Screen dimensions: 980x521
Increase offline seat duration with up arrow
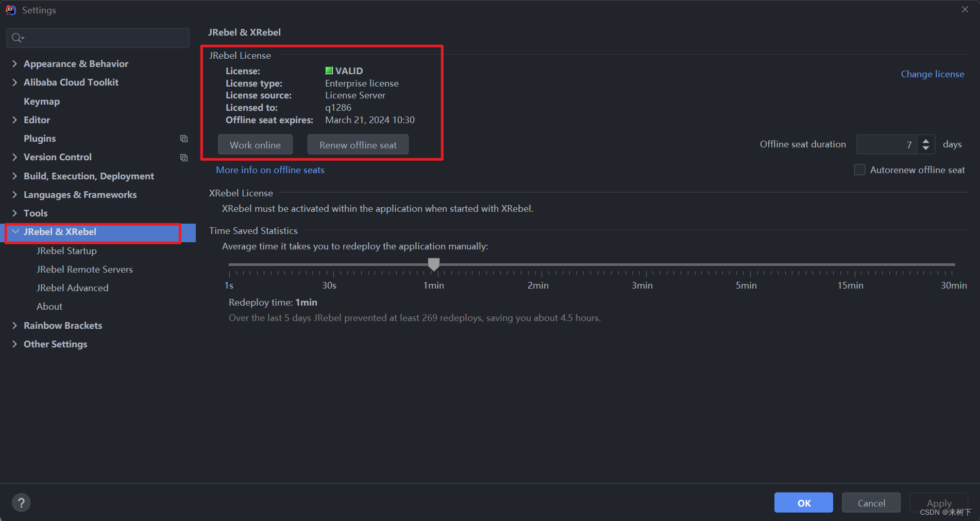pyautogui.click(x=926, y=140)
